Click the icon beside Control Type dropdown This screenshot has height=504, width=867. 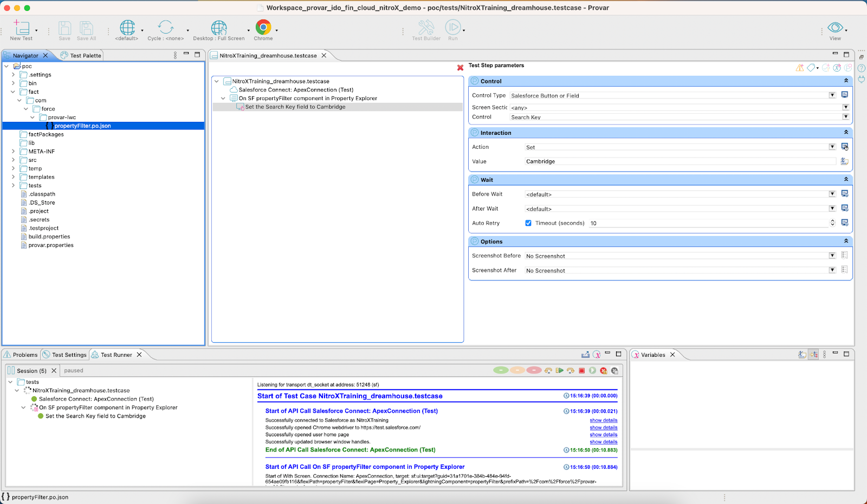click(x=844, y=95)
